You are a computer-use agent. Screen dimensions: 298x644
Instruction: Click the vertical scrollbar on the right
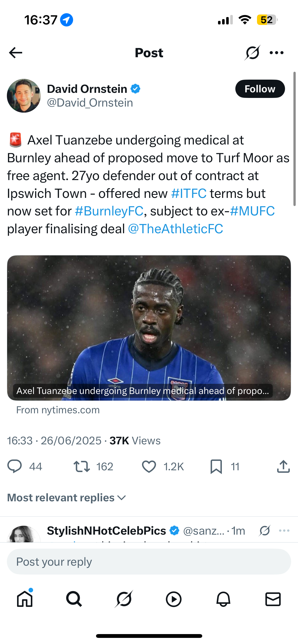click(x=294, y=139)
